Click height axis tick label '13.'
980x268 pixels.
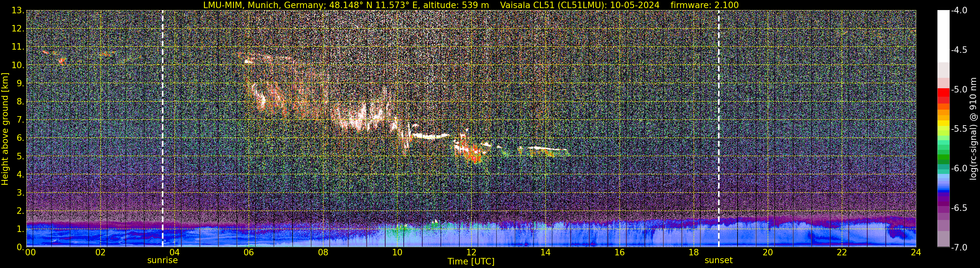coord(18,10)
